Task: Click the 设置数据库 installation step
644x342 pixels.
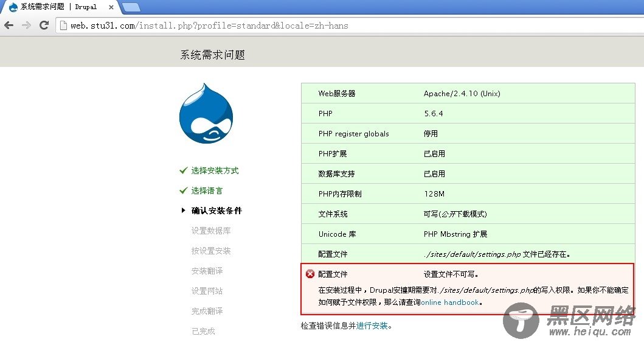Action: 211,231
